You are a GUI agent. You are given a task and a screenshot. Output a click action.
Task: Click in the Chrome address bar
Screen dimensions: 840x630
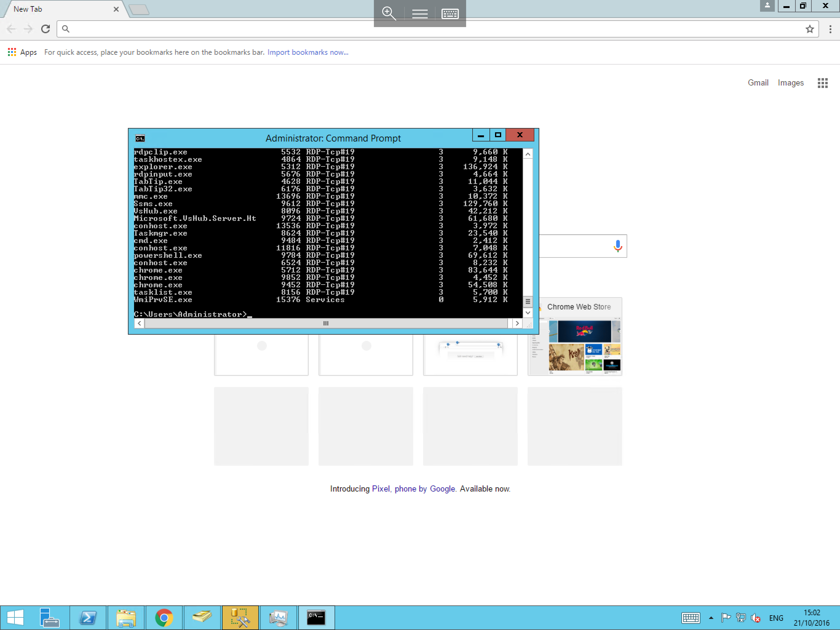418,29
